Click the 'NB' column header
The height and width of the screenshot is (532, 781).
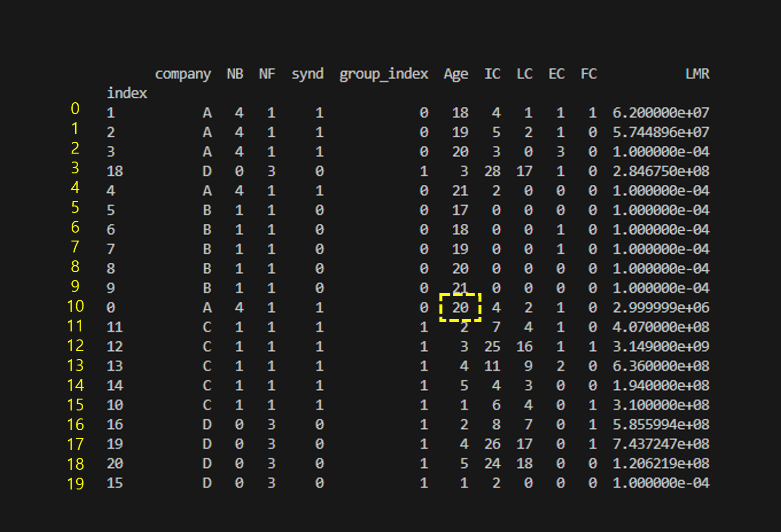235,74
